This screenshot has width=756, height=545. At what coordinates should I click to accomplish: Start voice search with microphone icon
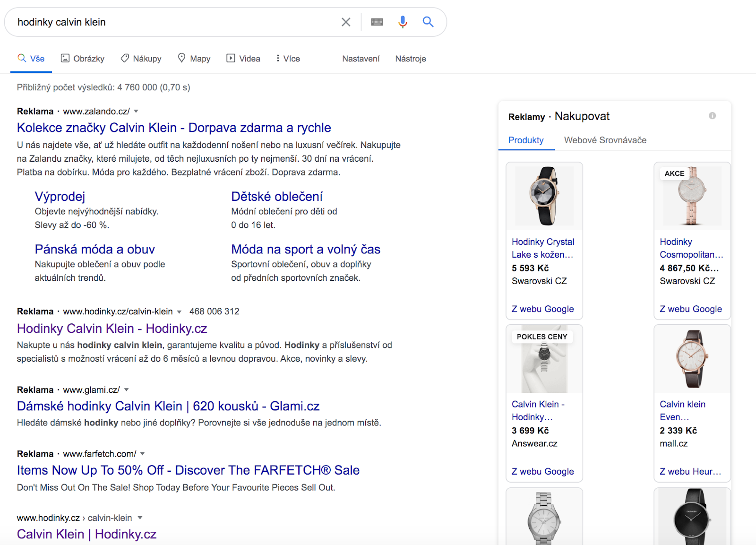[x=403, y=22]
